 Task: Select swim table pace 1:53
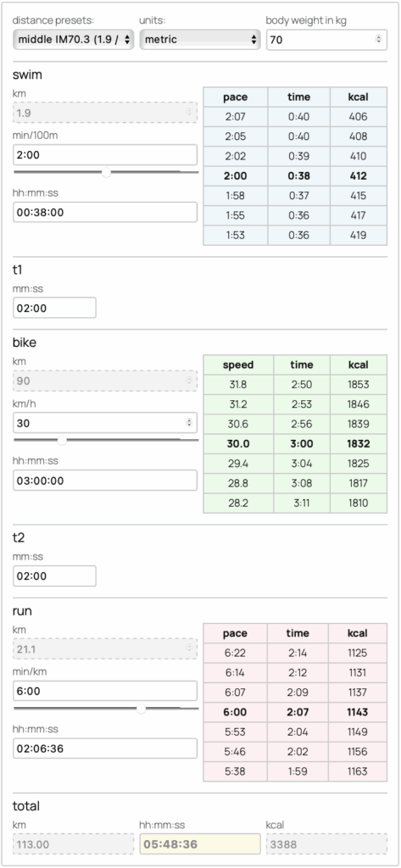(236, 236)
